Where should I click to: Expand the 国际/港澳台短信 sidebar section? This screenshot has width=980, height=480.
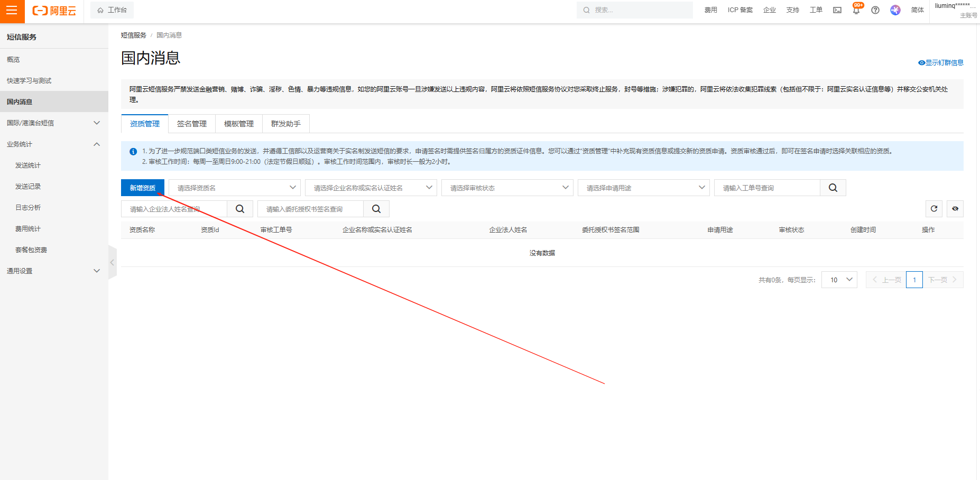54,123
